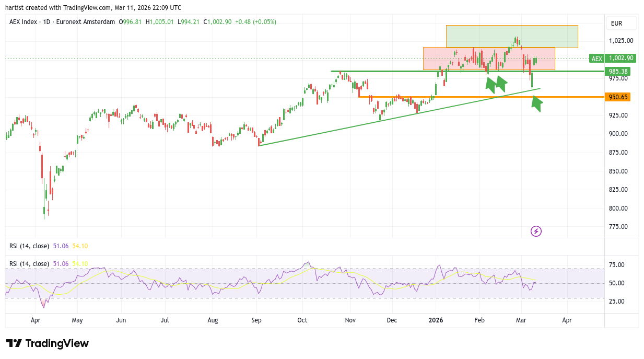Click the green arrow below the orange line
The image size is (644, 359).
536,103
